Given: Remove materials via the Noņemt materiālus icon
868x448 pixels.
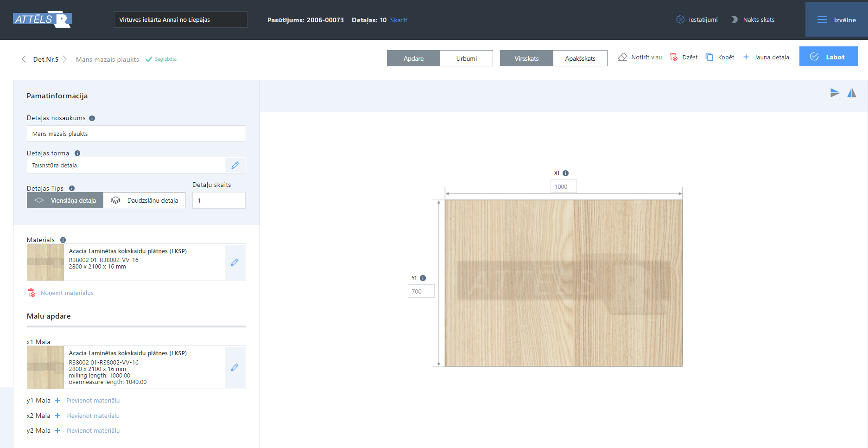Looking at the screenshot, I should point(32,293).
